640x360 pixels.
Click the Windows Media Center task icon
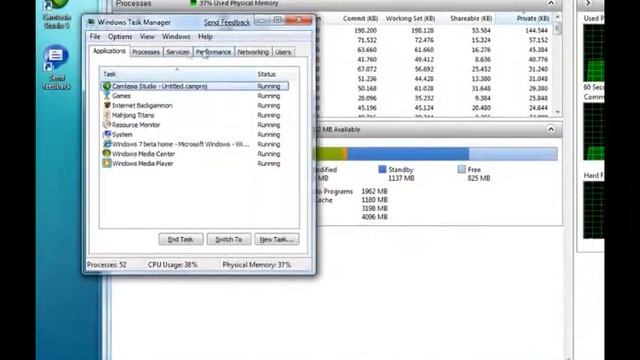click(x=107, y=153)
